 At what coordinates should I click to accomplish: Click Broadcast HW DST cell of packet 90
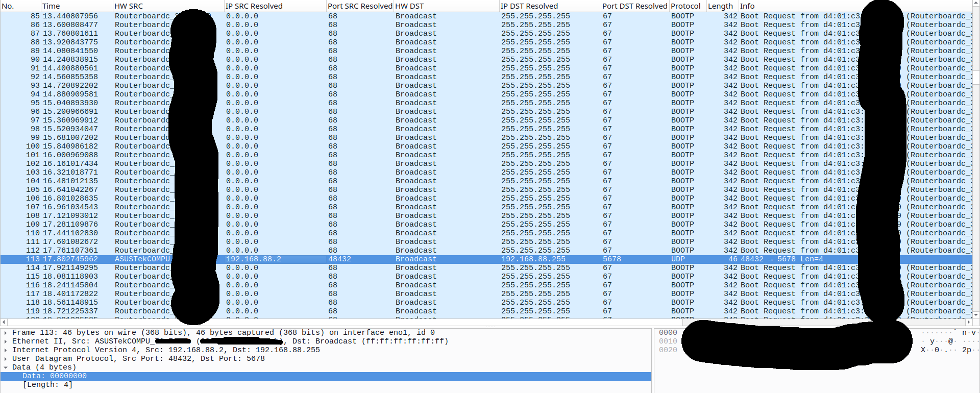[416, 60]
